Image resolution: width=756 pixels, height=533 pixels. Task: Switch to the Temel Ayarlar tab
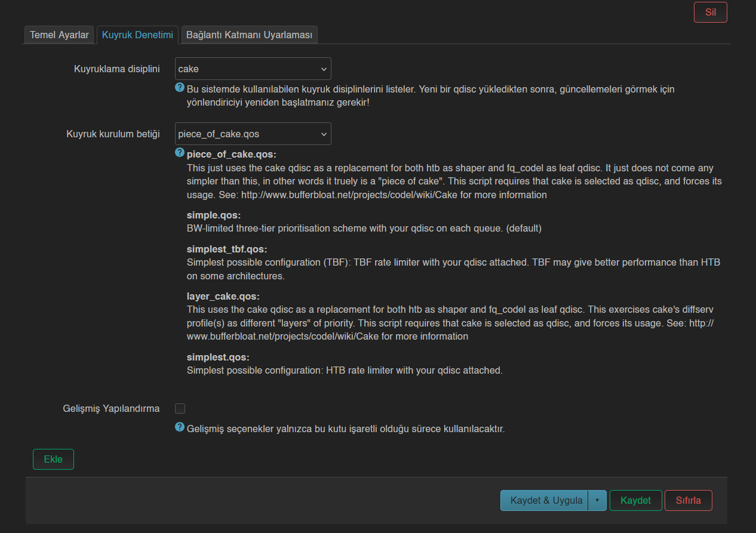tap(59, 35)
